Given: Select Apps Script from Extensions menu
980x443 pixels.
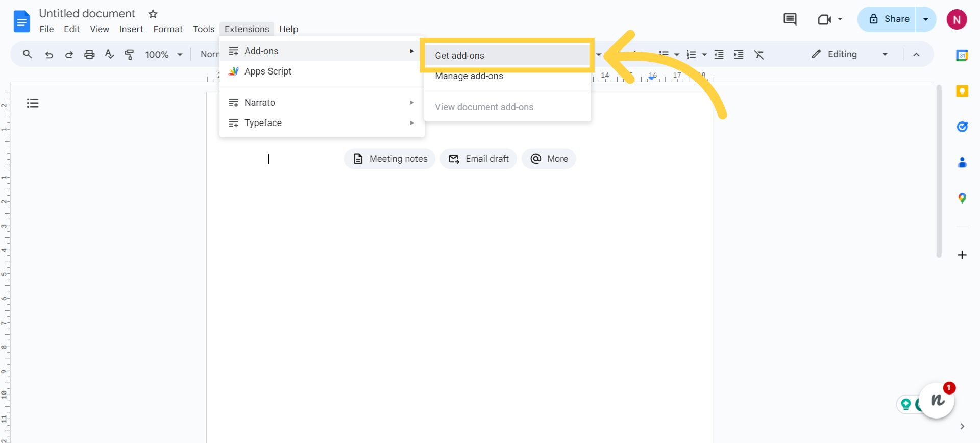Looking at the screenshot, I should [x=322, y=71].
